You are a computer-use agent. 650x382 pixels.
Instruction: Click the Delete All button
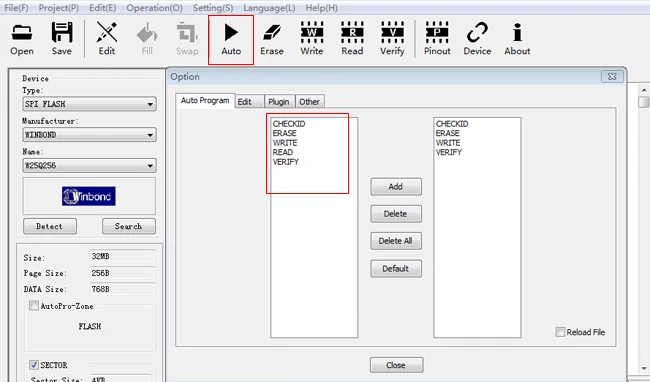[396, 241]
